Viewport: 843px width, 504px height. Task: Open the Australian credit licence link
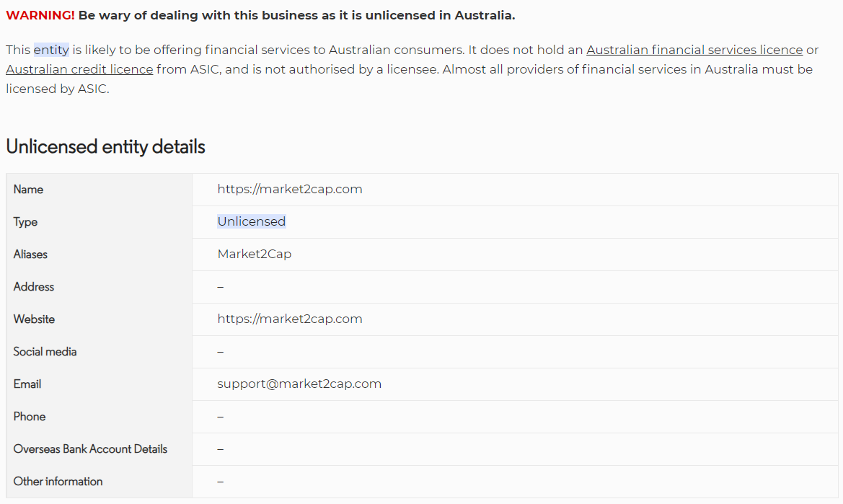coord(79,70)
